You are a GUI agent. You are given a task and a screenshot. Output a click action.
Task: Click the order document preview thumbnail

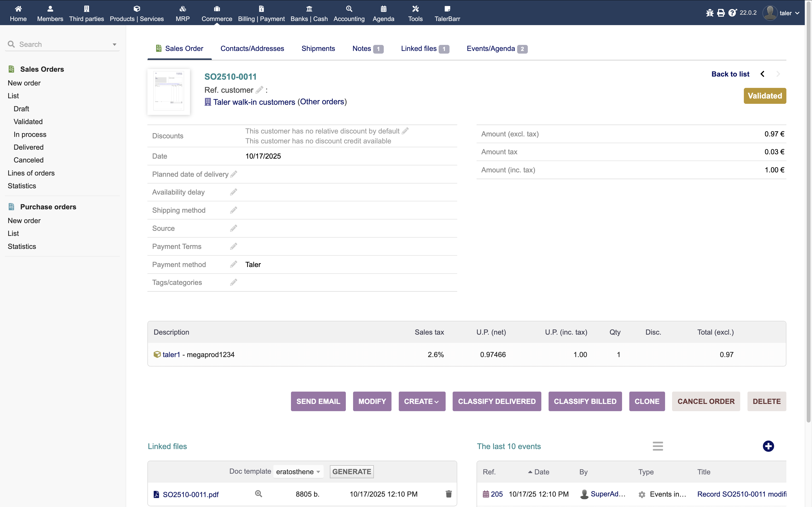coord(168,92)
